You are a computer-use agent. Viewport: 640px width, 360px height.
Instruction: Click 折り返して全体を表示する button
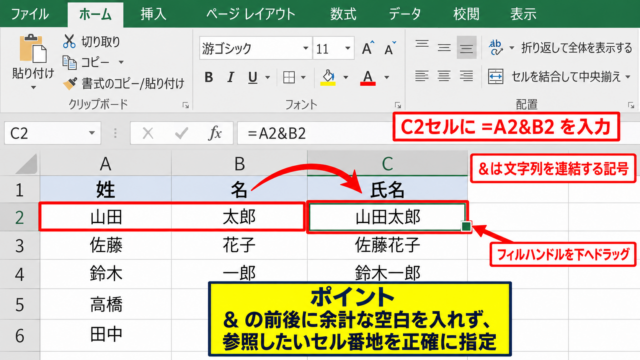click(577, 48)
